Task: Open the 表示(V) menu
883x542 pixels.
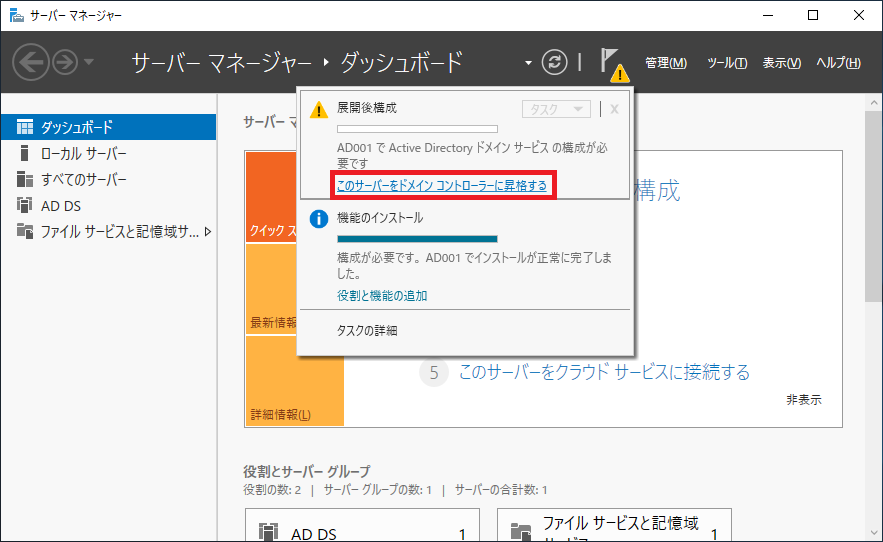Action: click(782, 63)
